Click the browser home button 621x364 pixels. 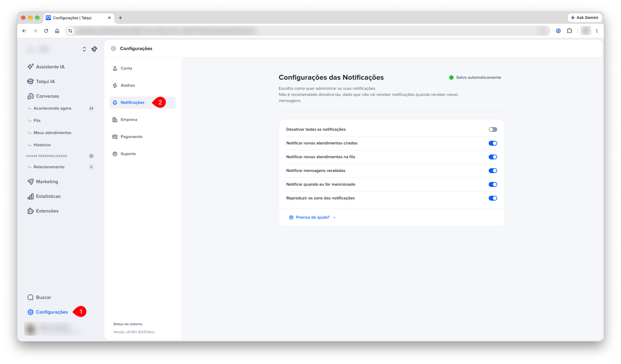pos(57,31)
